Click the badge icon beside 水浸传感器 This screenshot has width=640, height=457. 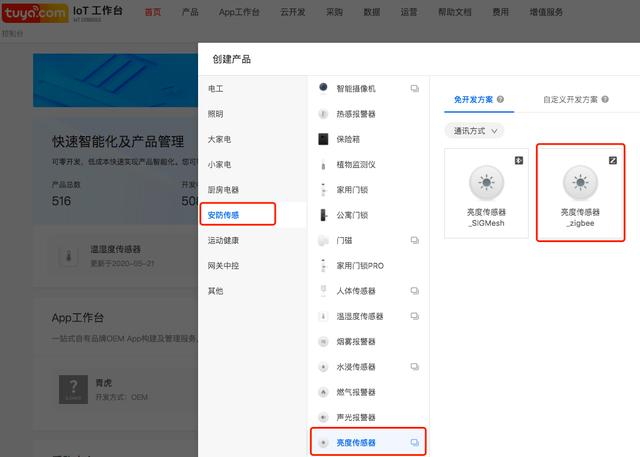tap(415, 367)
